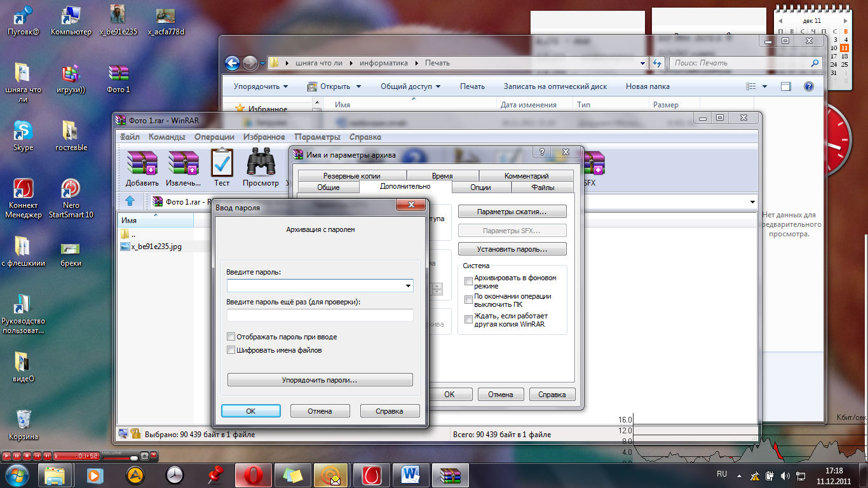
Task: Open WinRAR address bar path dropdown
Action: [753, 201]
